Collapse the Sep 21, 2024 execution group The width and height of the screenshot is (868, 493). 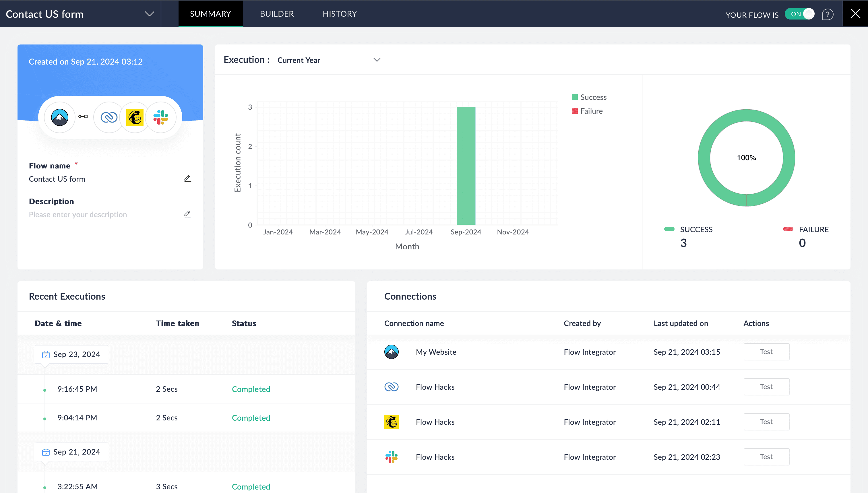coord(71,452)
